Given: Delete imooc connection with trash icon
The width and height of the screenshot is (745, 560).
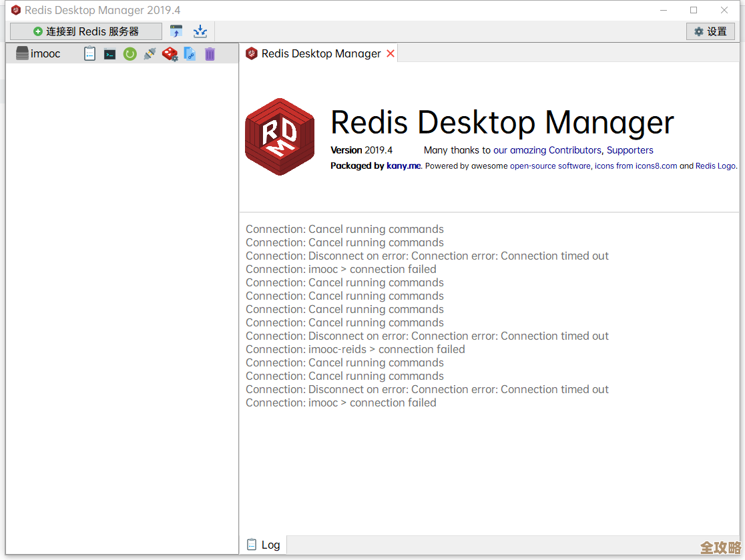Looking at the screenshot, I should (x=210, y=54).
